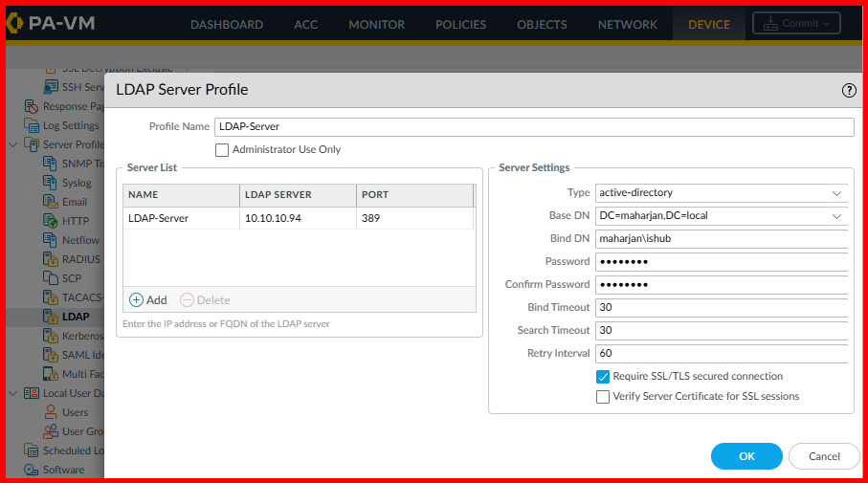
Task: Enable Administrator Use Only checkbox
Action: tap(222, 150)
